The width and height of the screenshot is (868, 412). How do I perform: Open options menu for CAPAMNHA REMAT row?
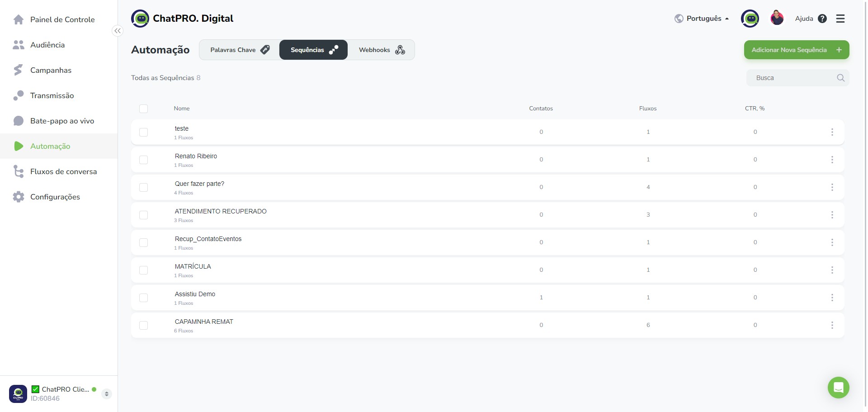coord(832,325)
